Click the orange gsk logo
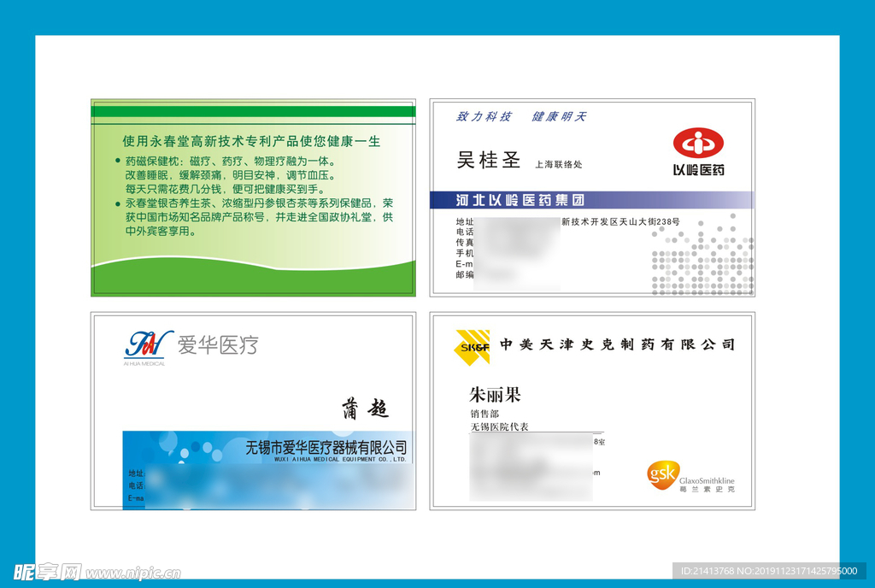Viewport: 875px width, 588px height. (x=661, y=473)
